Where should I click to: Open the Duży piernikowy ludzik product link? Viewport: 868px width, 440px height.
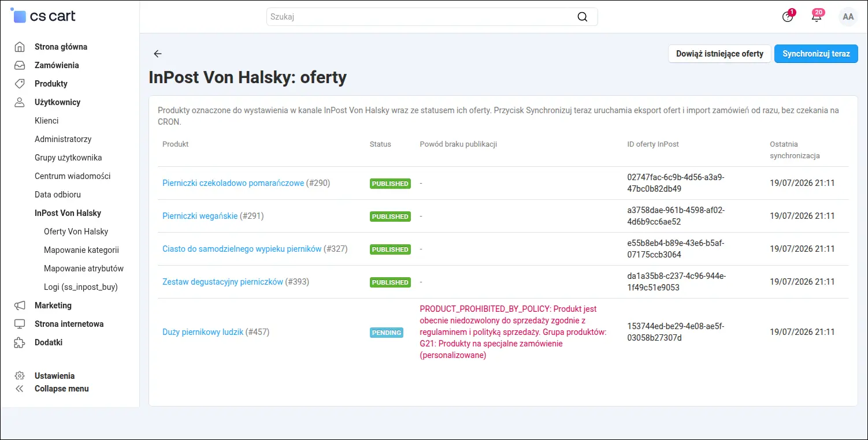[203, 332]
